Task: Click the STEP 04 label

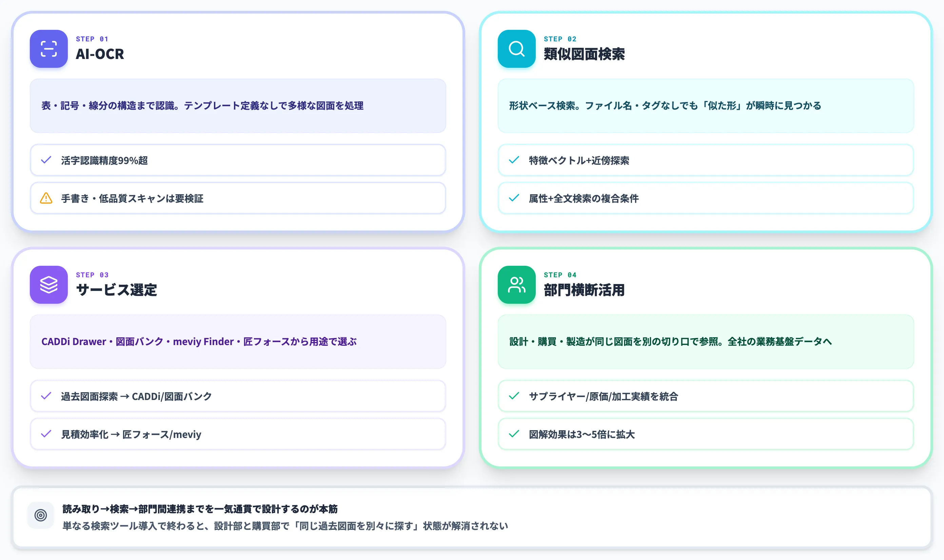Action: tap(560, 275)
